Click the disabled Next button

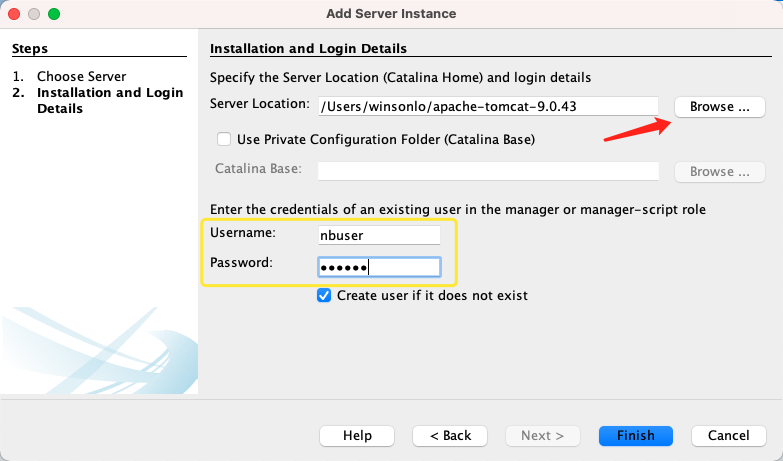tap(543, 436)
